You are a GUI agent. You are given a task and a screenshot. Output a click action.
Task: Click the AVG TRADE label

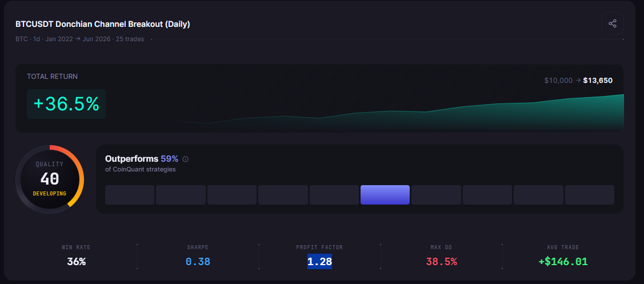[563, 247]
